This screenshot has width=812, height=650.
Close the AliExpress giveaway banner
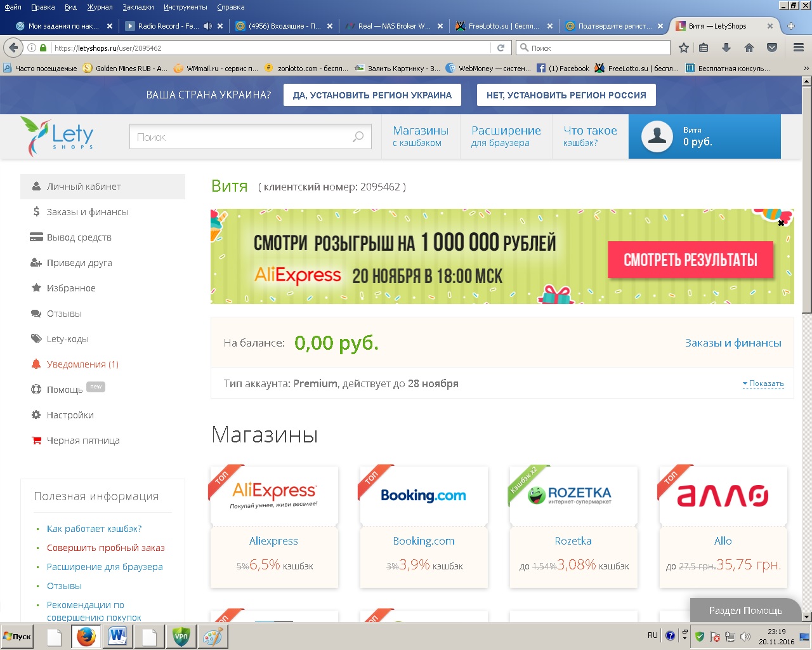[x=781, y=223]
